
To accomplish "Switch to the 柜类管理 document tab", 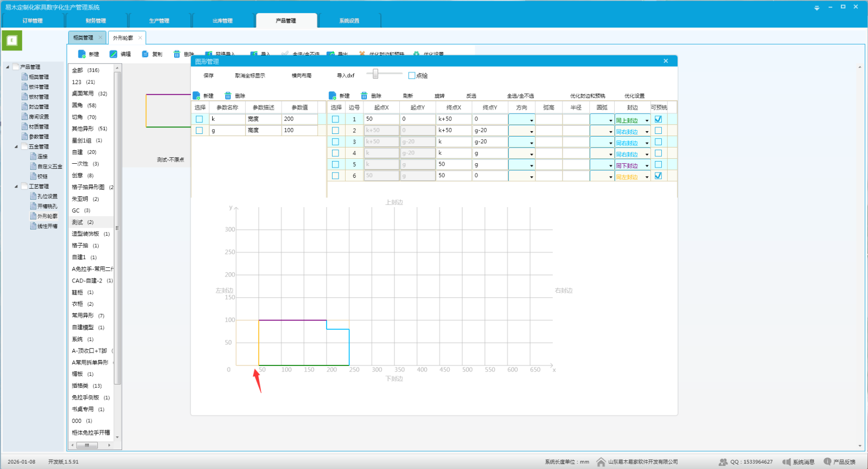I will pyautogui.click(x=83, y=37).
